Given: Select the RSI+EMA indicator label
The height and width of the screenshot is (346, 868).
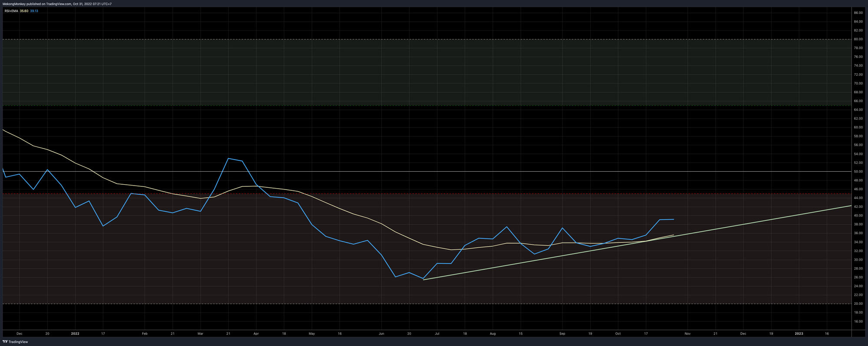Looking at the screenshot, I should tap(11, 11).
